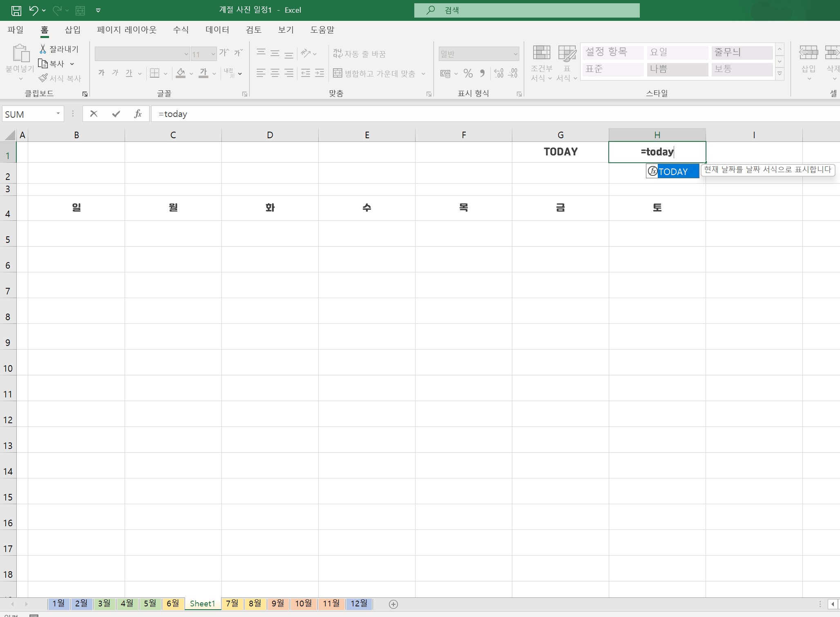This screenshot has height=617, width=840.
Task: Click Merge and Center (병합하고 가운데 맞춤)
Action: pos(374,74)
